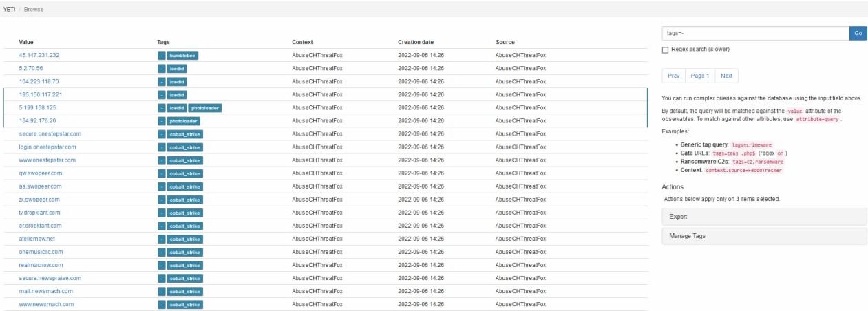Click the minus button in the 5.199.168.125 row
The image size is (868, 311).
162,108
